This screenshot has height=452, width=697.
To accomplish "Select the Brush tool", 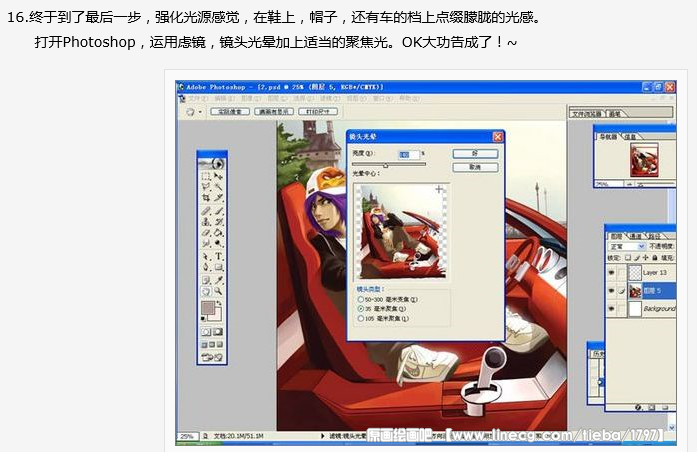I will click(218, 211).
